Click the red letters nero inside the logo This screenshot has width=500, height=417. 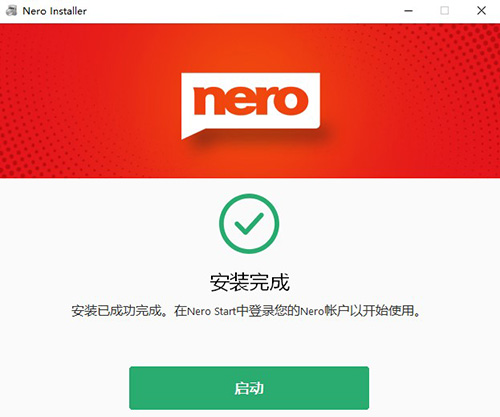[x=251, y=100]
